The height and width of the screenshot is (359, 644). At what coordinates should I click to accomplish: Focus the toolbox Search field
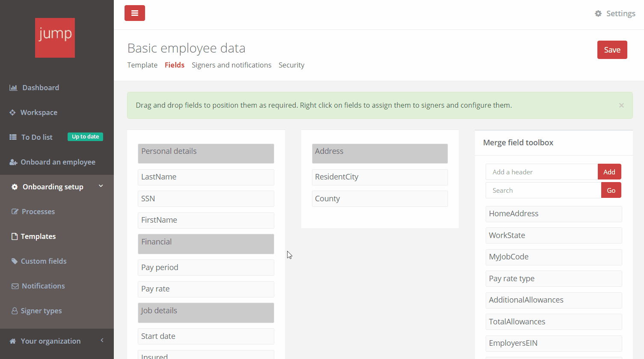[x=543, y=190]
